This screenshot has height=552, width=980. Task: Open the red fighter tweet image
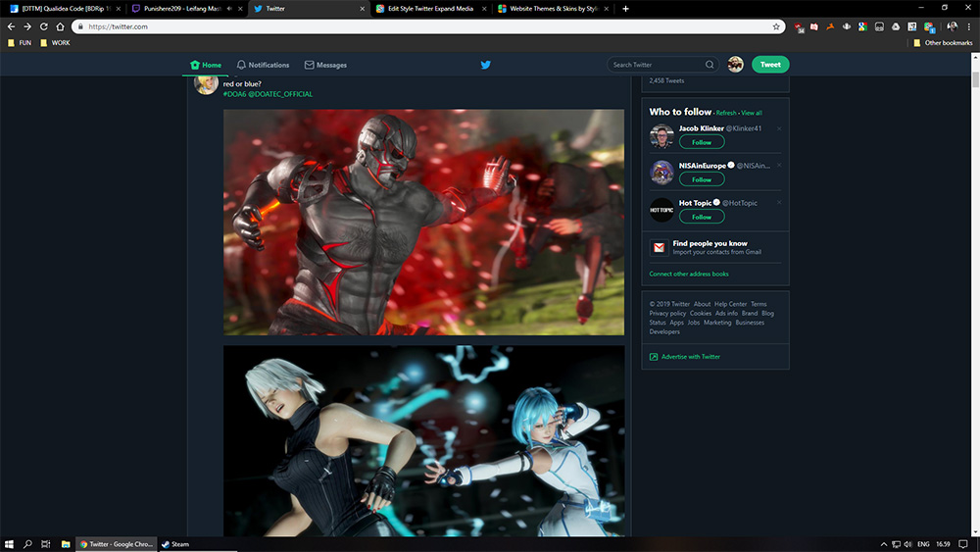423,223
